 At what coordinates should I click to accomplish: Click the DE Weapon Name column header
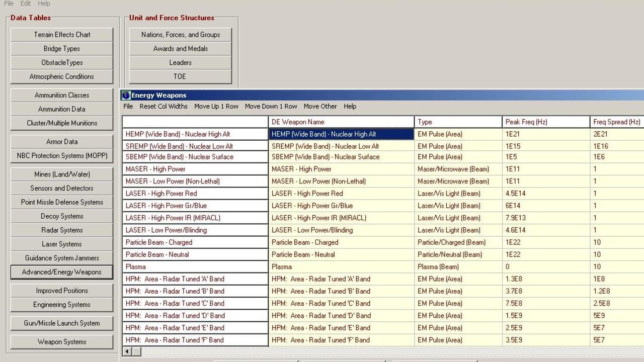click(342, 122)
